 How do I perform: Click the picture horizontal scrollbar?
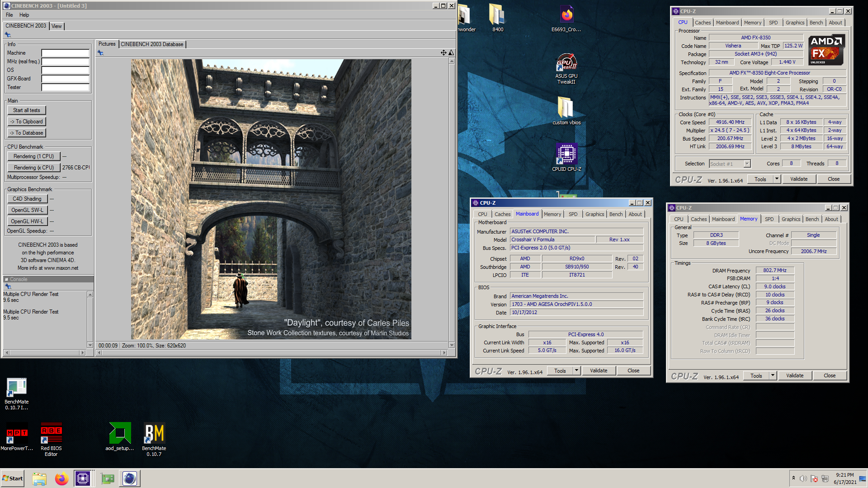(272, 352)
